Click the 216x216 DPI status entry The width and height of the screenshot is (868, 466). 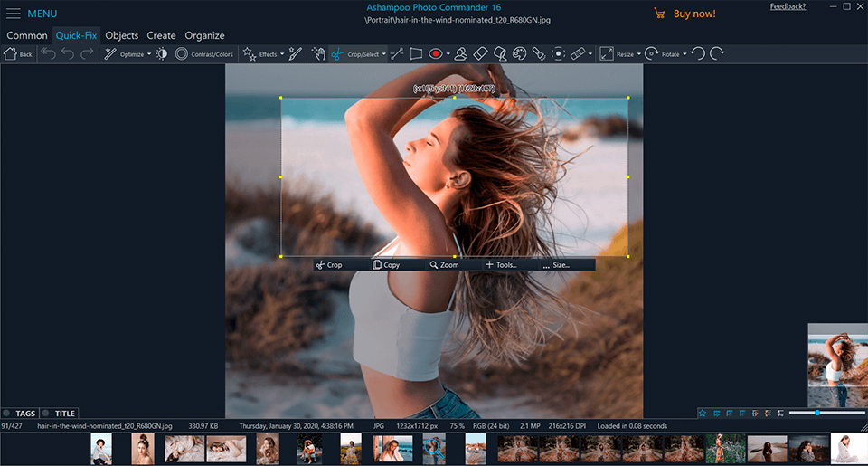(x=567, y=426)
